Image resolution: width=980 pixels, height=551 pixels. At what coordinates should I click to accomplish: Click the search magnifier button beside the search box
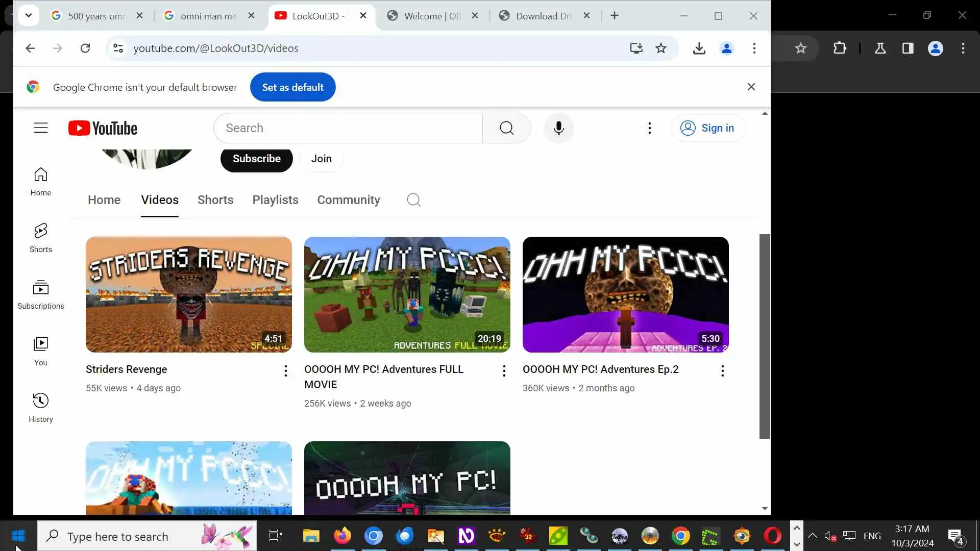pos(506,128)
